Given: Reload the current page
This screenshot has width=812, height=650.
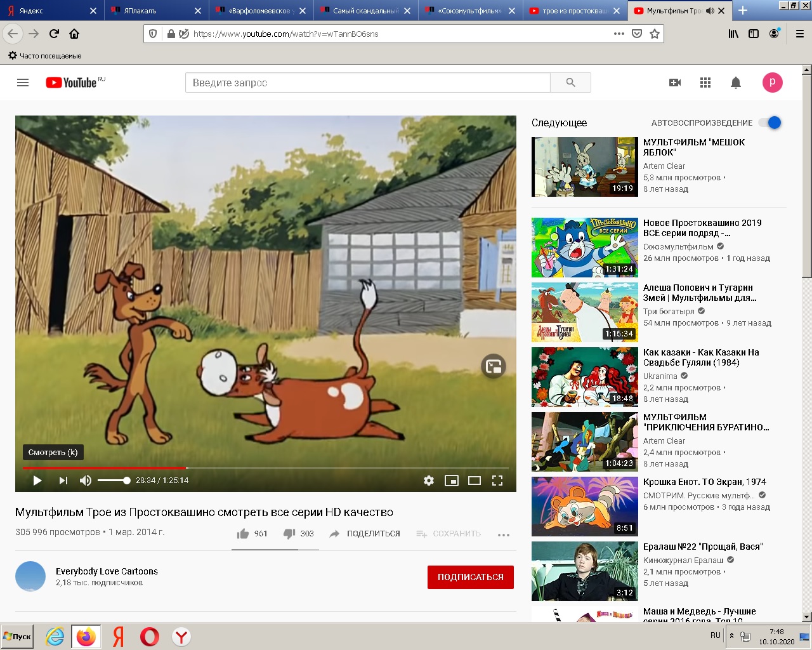Looking at the screenshot, I should click(x=54, y=34).
